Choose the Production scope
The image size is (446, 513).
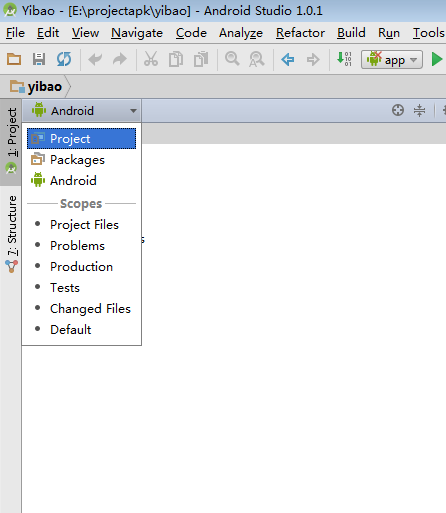pos(82,267)
